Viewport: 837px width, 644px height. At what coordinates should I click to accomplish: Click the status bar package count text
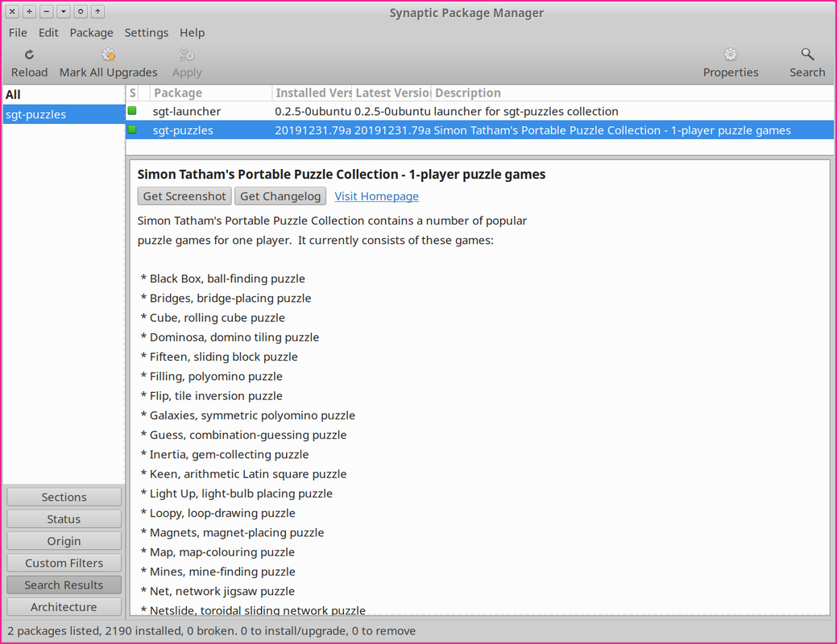point(211,630)
